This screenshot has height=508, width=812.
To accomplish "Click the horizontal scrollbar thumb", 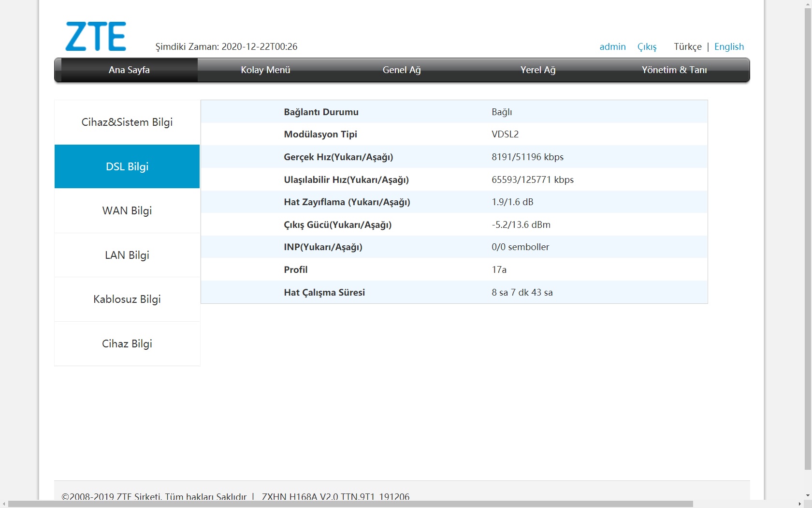I will coord(351,504).
